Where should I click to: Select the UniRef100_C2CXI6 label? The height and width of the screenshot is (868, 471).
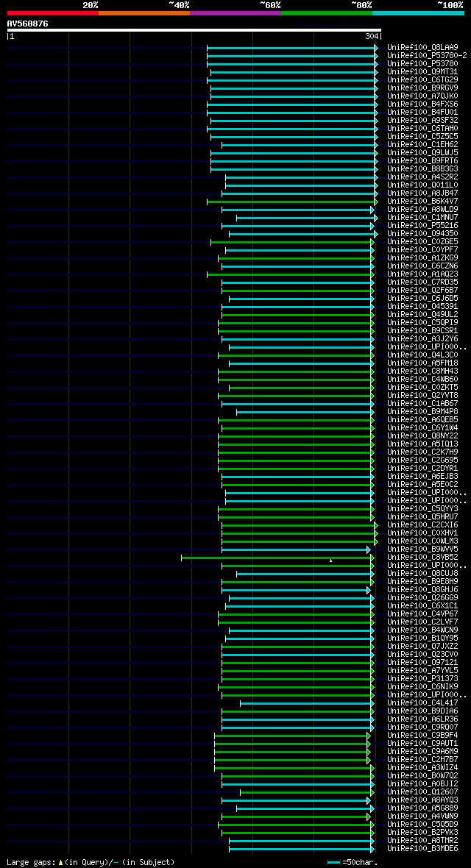tap(422, 524)
